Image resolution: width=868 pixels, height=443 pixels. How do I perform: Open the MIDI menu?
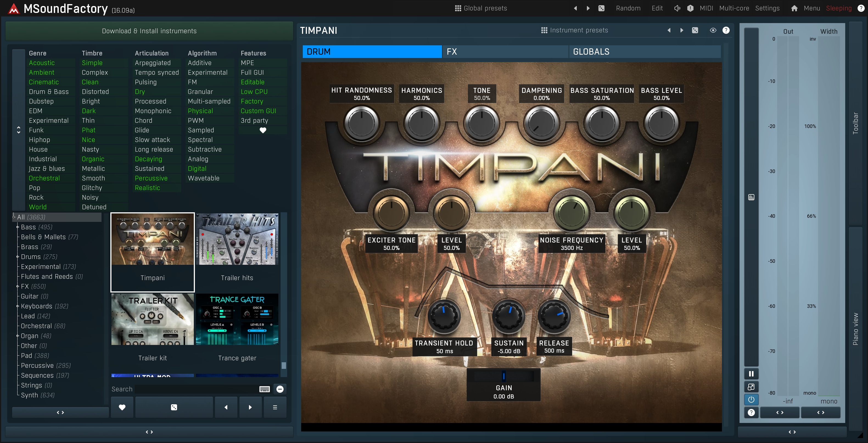pyautogui.click(x=706, y=8)
